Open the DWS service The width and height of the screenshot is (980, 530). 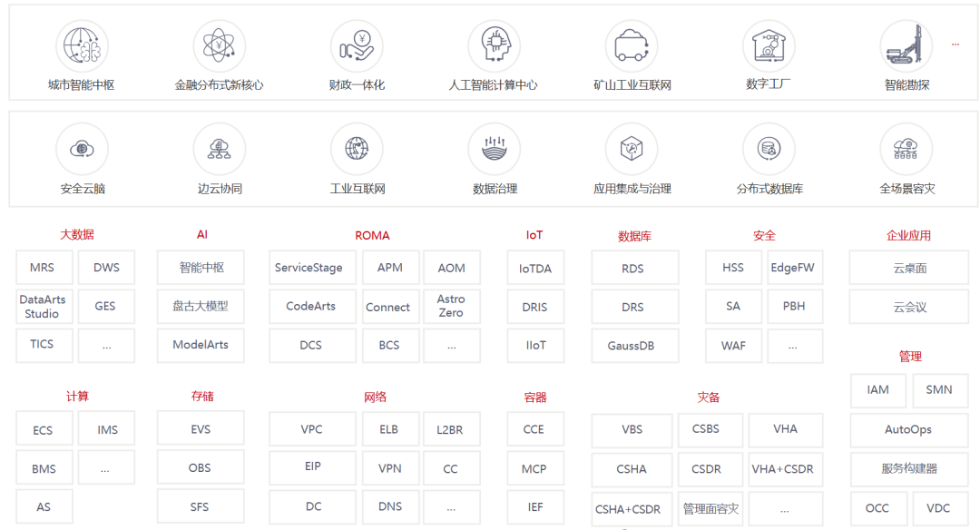tap(106, 268)
